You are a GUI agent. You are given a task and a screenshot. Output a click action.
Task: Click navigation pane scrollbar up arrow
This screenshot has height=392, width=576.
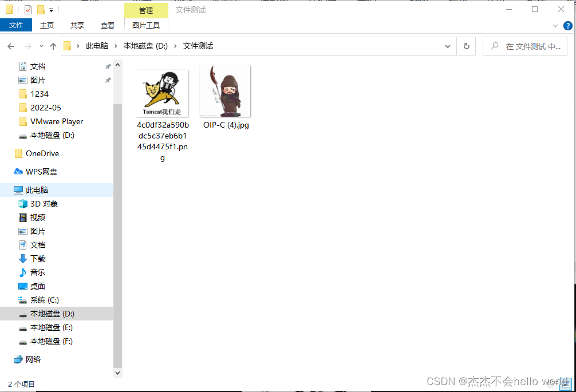tap(117, 65)
